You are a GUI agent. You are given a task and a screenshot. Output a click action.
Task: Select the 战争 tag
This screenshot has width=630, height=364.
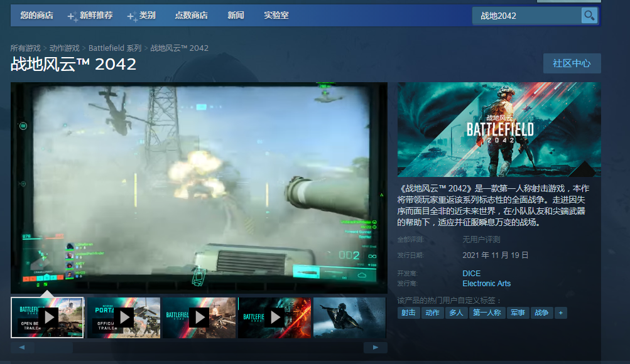541,313
